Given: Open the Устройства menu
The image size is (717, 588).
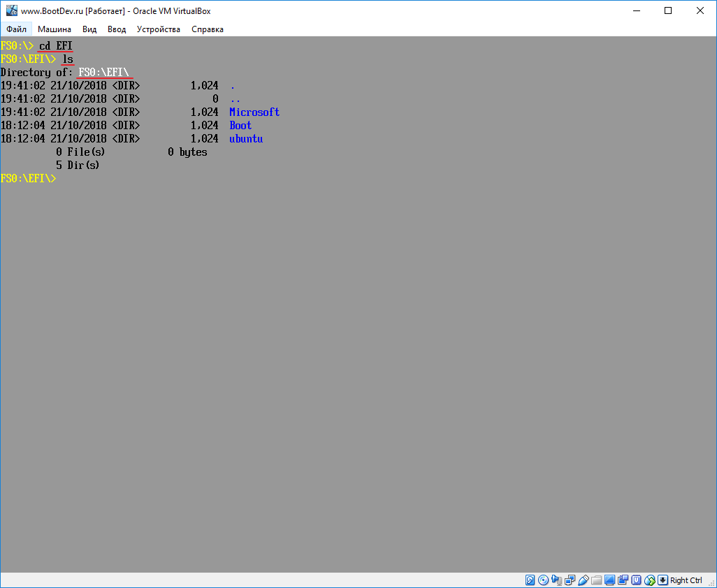Looking at the screenshot, I should tap(158, 29).
